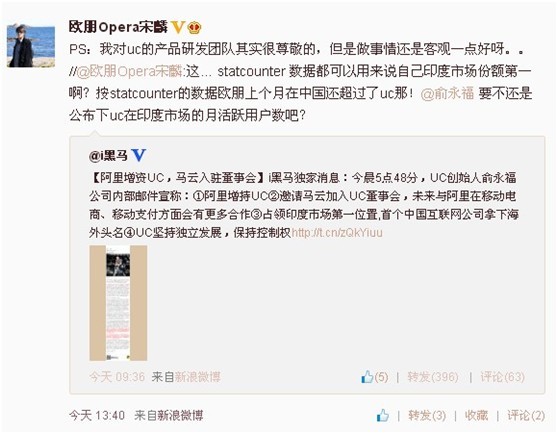Open the @欧朋Opera宋麟 mention in the post

(129, 71)
